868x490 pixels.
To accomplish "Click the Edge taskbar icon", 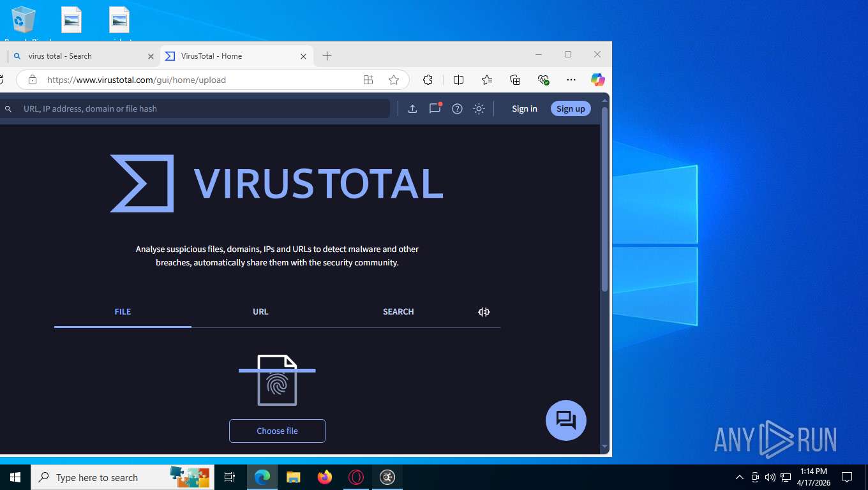I will tap(262, 477).
